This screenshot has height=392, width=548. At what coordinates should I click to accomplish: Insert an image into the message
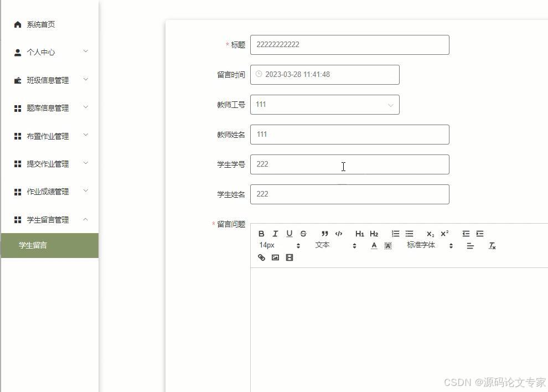275,257
